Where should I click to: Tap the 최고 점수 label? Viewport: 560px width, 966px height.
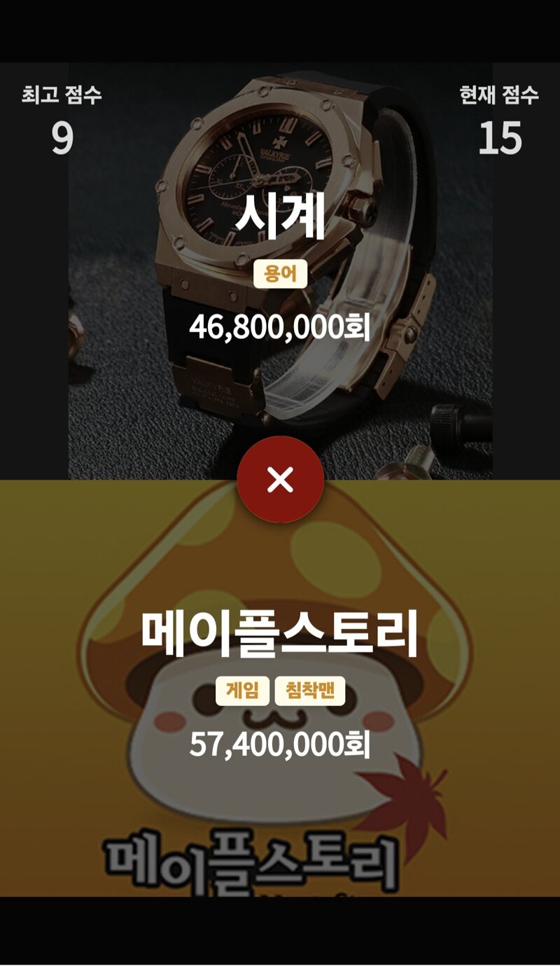[x=62, y=95]
